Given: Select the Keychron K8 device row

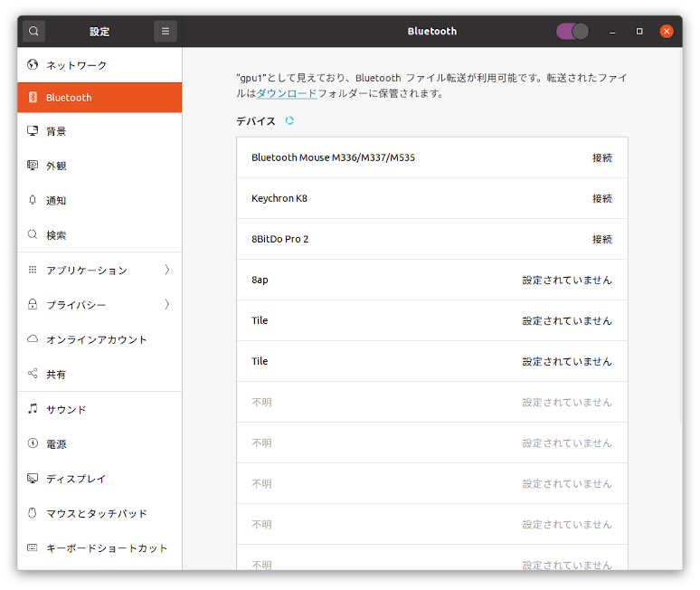Looking at the screenshot, I should point(431,198).
